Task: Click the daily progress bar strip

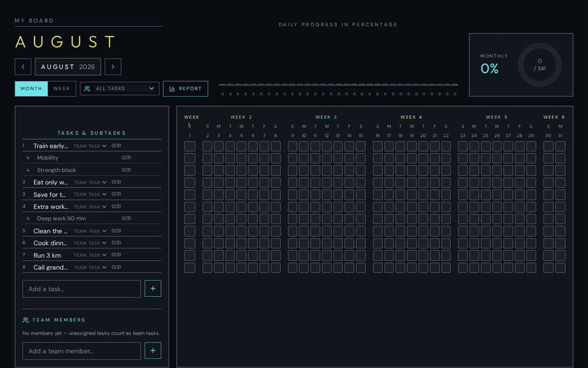Action: coord(338,85)
